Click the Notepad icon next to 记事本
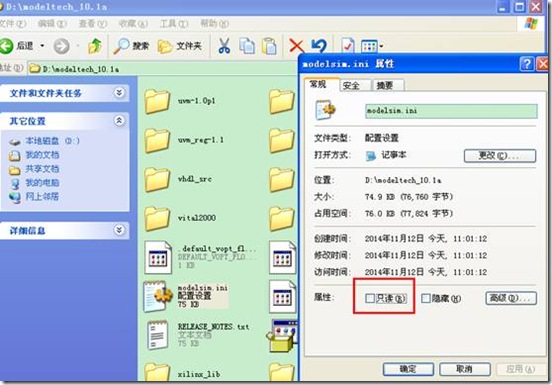The height and width of the screenshot is (385, 552). tap(371, 156)
